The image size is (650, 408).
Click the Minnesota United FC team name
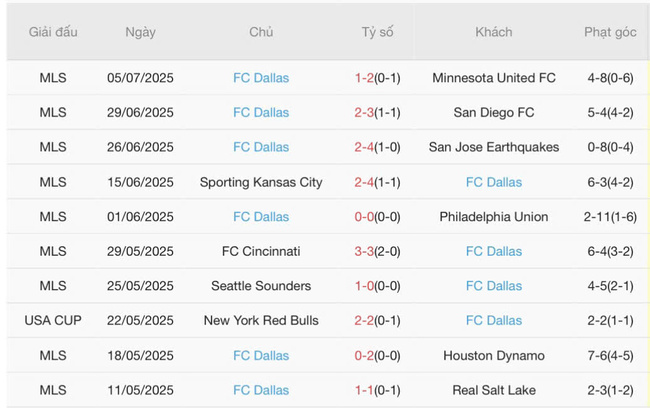click(494, 78)
